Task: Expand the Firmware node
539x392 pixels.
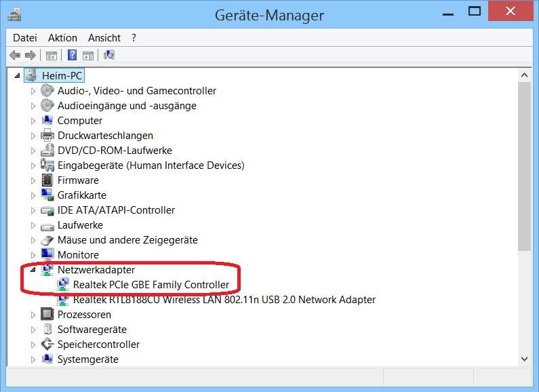Action: 33,180
